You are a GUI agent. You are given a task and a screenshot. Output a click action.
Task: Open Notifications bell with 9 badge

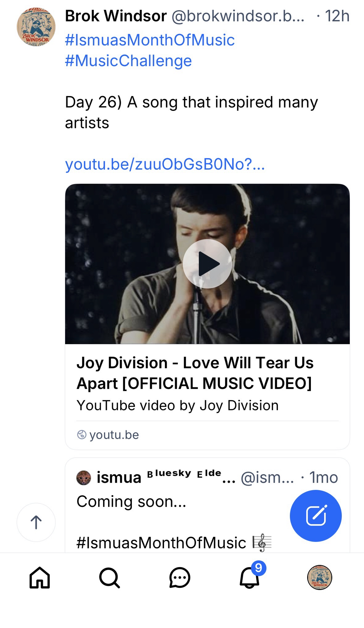[x=250, y=577]
